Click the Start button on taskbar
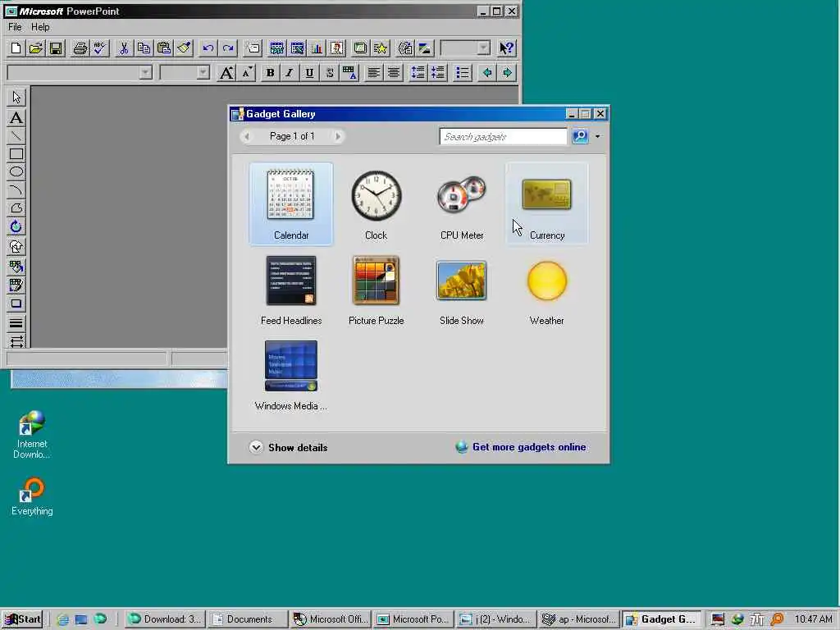This screenshot has height=630, width=840. [x=22, y=619]
